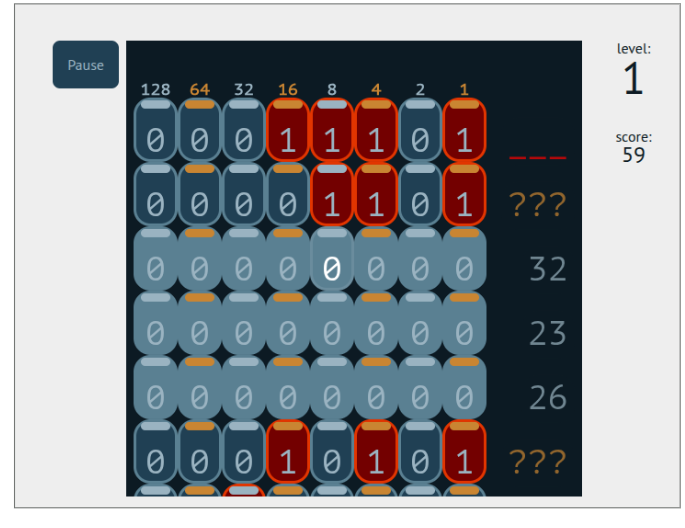Toggle the 8 bit in the target-26 row
This screenshot has height=528, width=685.
(332, 397)
